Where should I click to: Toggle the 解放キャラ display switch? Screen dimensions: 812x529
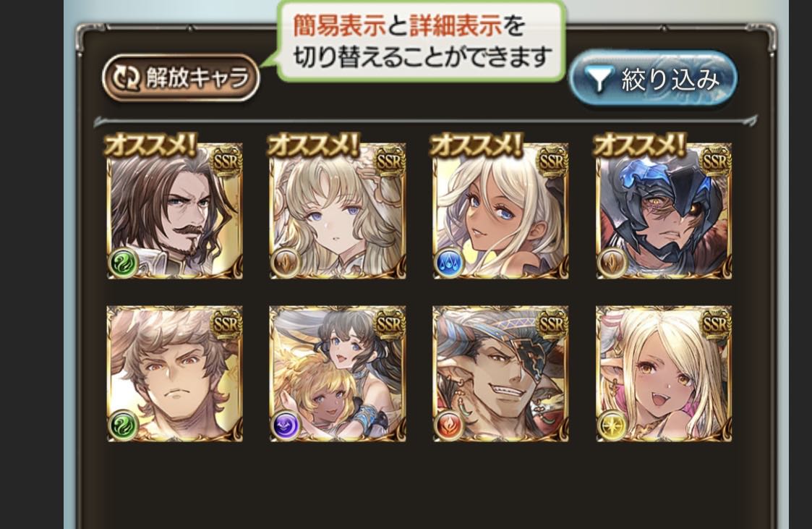tap(181, 77)
